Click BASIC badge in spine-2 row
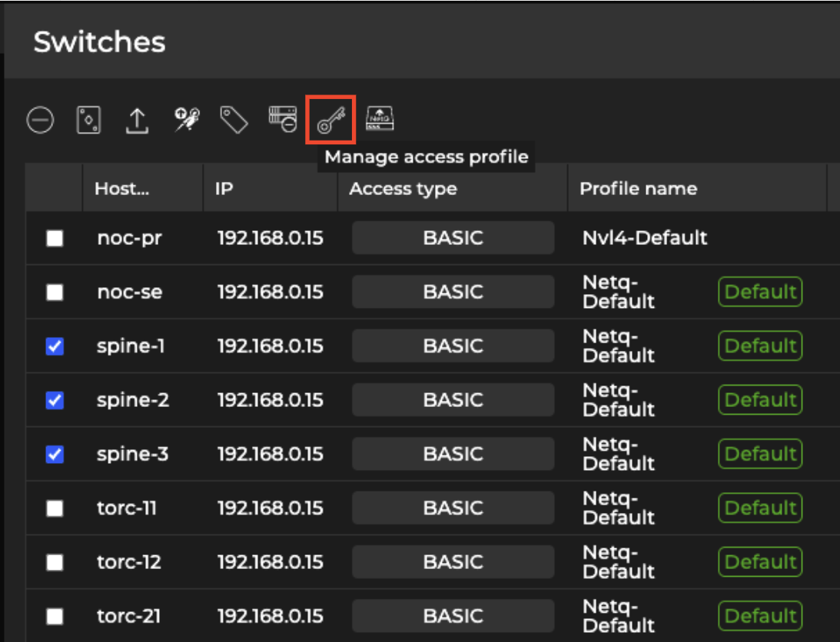 [453, 400]
